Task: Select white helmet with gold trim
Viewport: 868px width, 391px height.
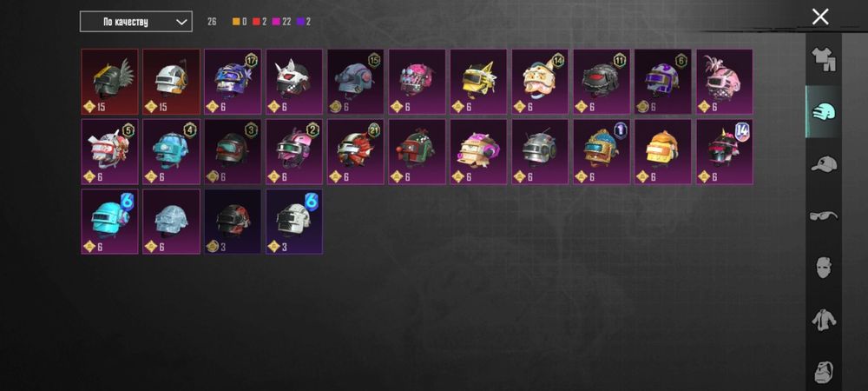Action: (x=171, y=82)
